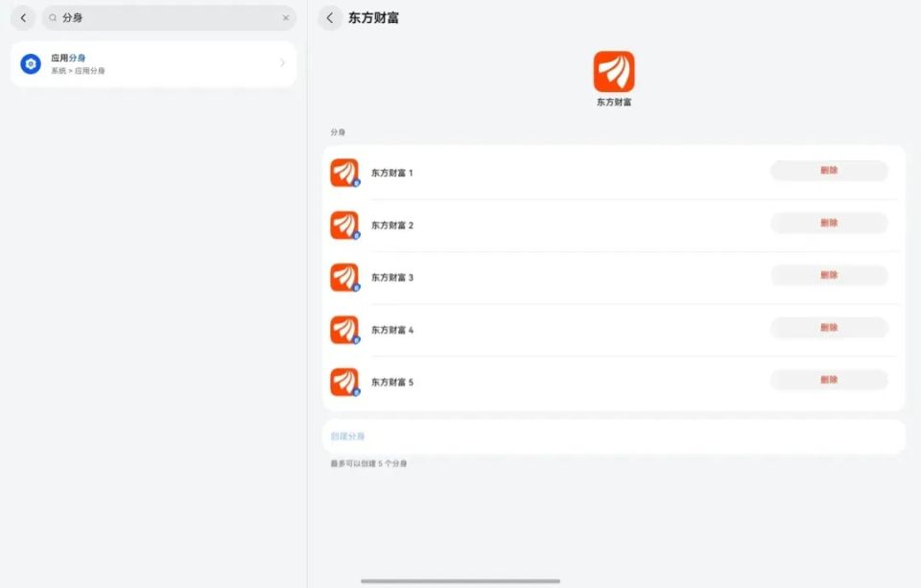Screen dimensions: 921x588
Task: Click the search box containing 分身
Action: [x=169, y=17]
